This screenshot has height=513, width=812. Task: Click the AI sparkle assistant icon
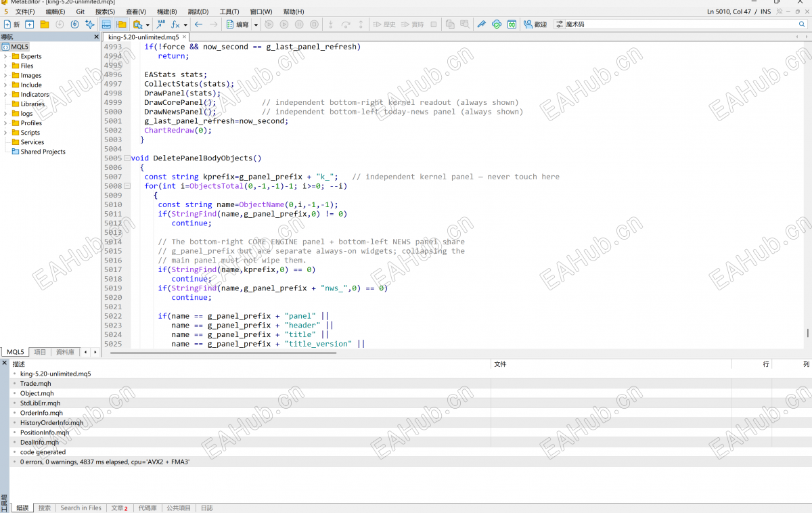coord(89,24)
